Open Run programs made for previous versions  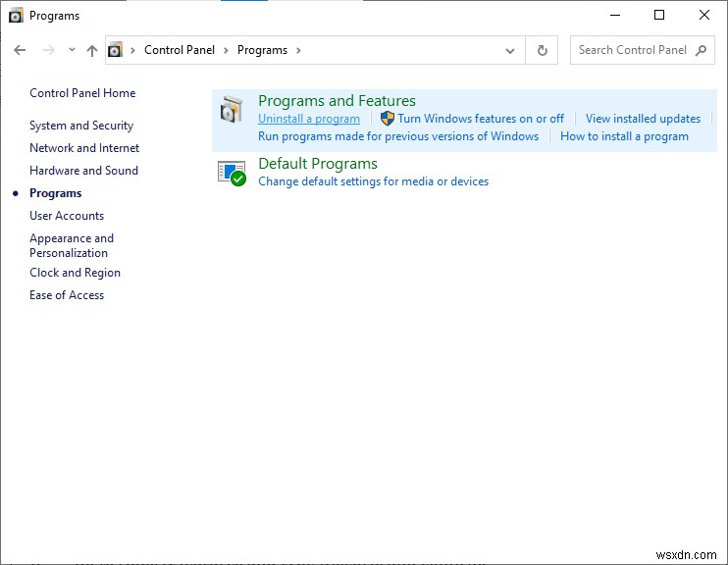tap(398, 136)
